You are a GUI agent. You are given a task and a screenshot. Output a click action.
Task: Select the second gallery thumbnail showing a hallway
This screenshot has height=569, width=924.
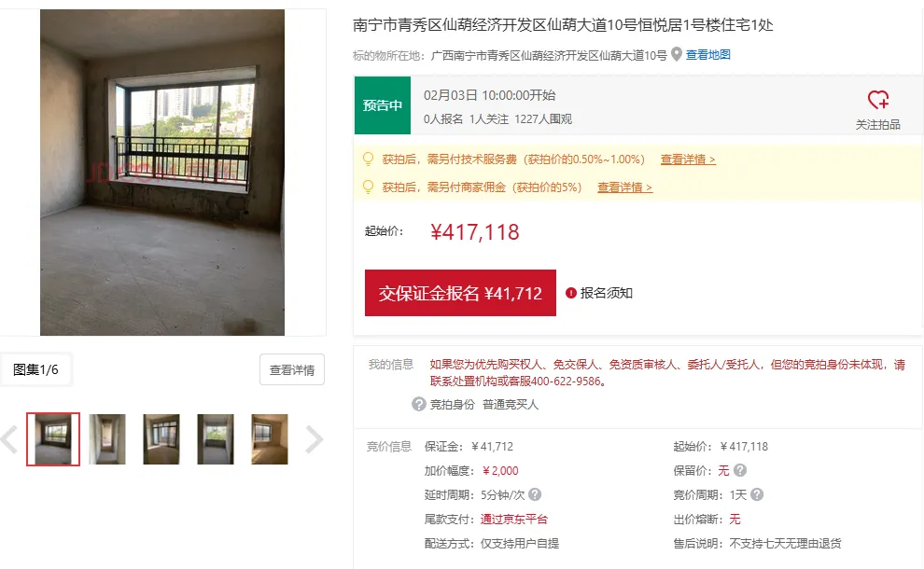[x=107, y=439]
